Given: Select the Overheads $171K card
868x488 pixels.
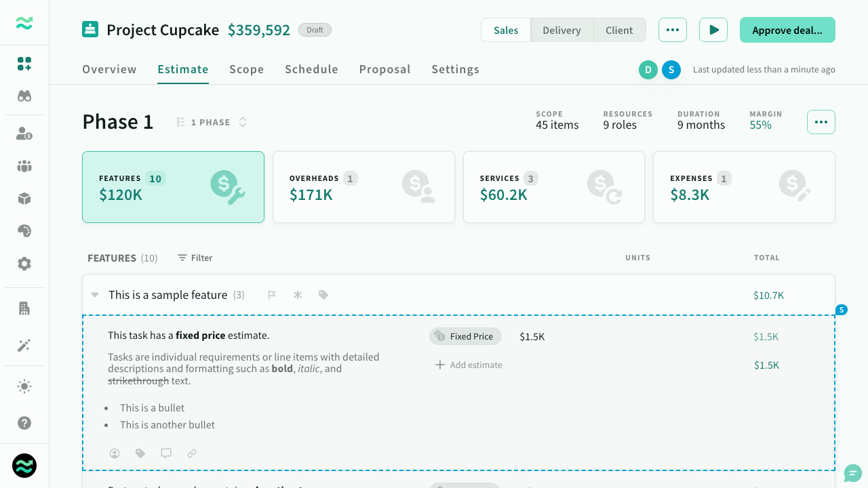Looking at the screenshot, I should click(x=363, y=187).
